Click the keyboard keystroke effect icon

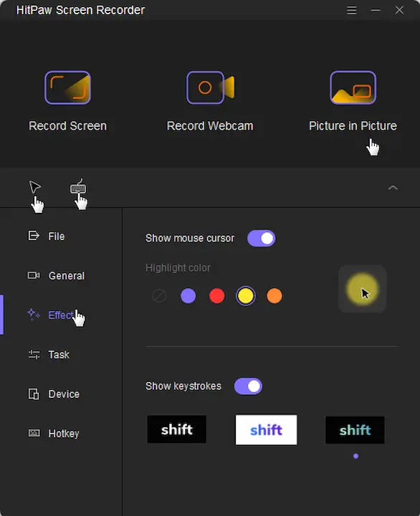tap(78, 187)
